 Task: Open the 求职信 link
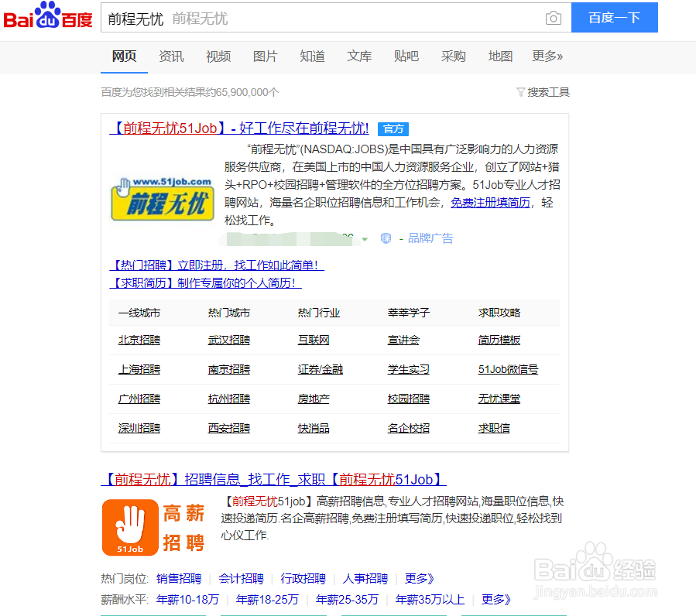click(x=494, y=428)
